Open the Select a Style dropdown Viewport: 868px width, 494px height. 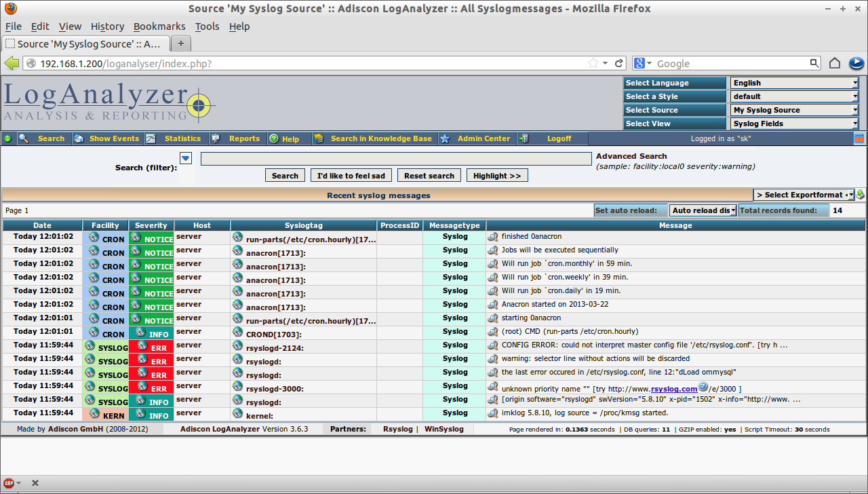point(795,96)
